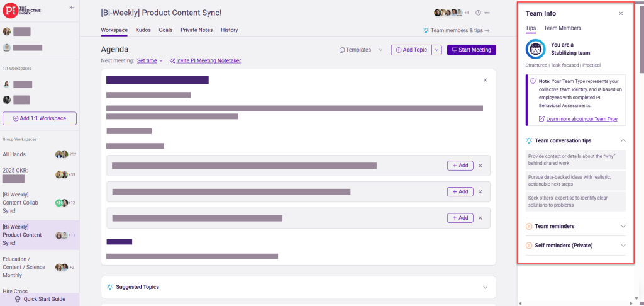Collapse Team conversation tips section
The width and height of the screenshot is (644, 306).
[x=623, y=140]
